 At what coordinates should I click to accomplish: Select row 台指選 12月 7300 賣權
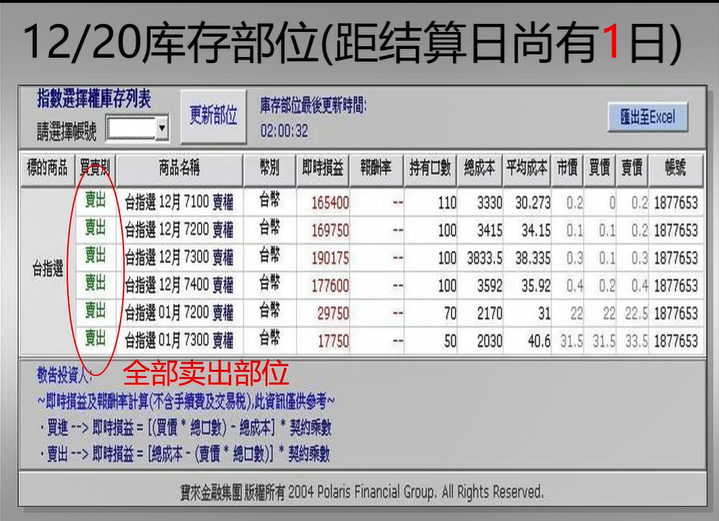click(389, 258)
